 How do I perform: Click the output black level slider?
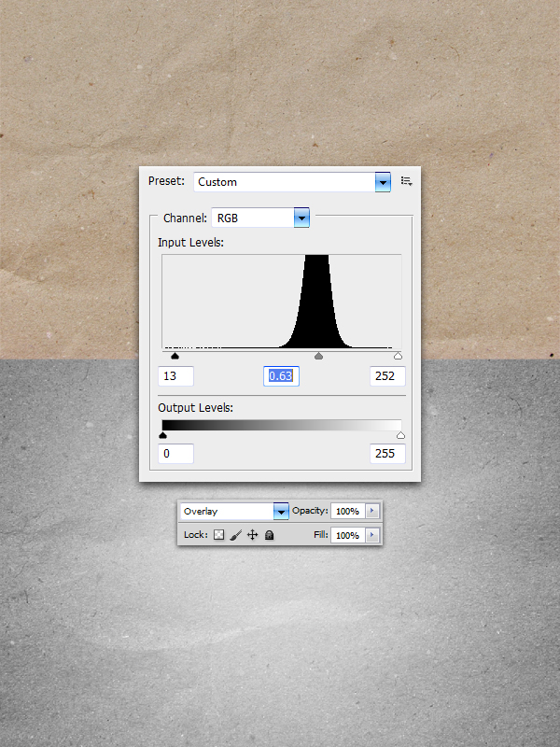(x=162, y=435)
